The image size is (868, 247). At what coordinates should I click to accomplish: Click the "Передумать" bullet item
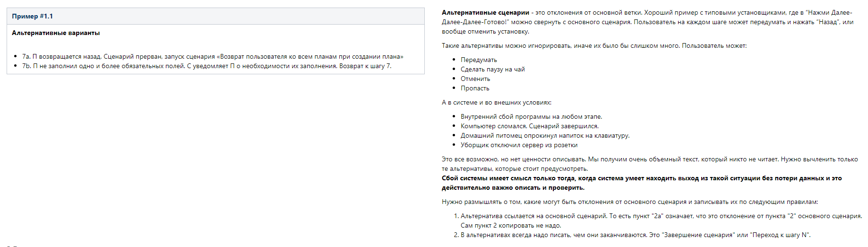(479, 60)
